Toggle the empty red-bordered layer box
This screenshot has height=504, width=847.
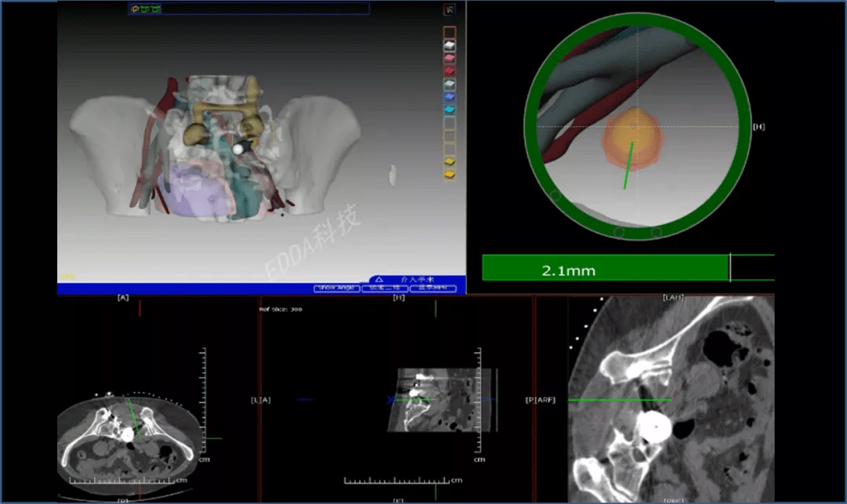tap(449, 32)
